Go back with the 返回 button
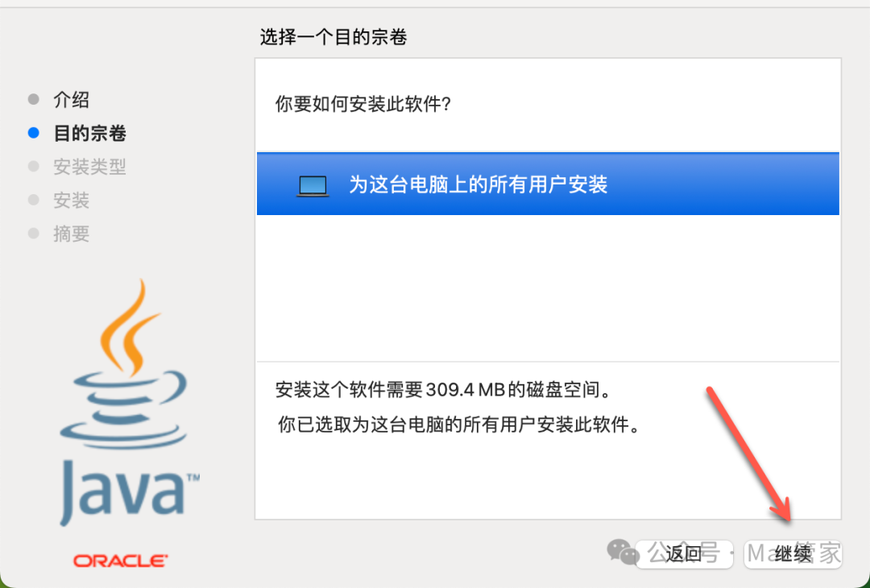 coord(684,553)
